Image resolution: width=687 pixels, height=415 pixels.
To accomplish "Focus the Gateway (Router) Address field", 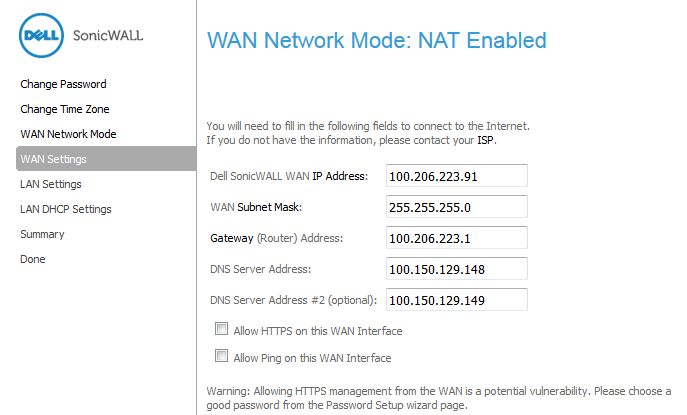I will (457, 238).
